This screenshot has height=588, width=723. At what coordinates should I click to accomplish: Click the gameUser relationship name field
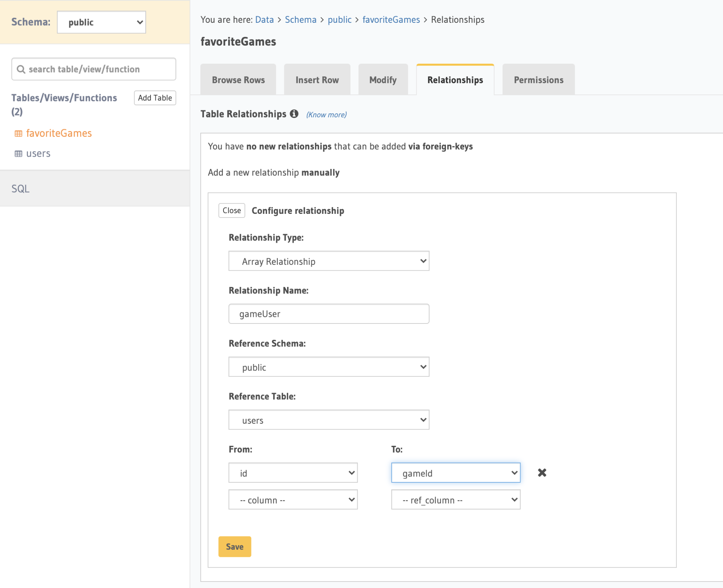point(328,314)
